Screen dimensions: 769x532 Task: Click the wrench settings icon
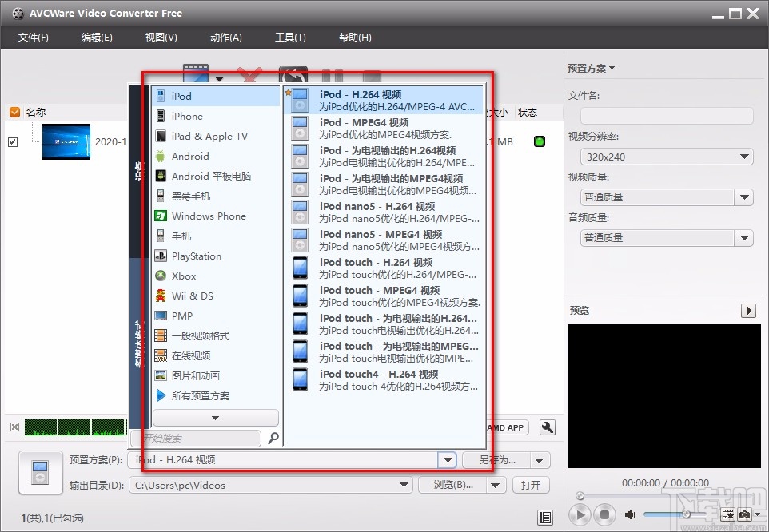click(x=547, y=427)
